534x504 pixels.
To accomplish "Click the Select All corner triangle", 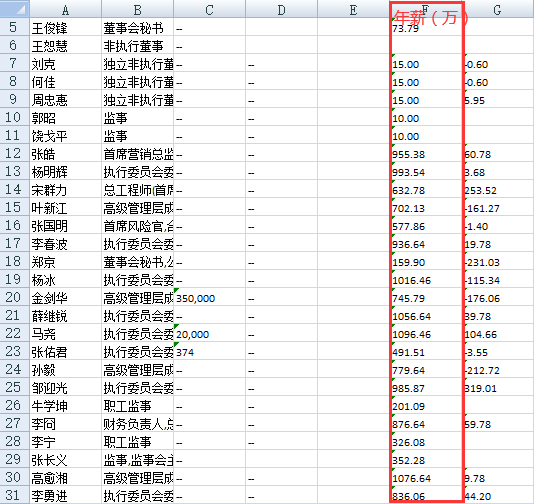I will (15, 9).
